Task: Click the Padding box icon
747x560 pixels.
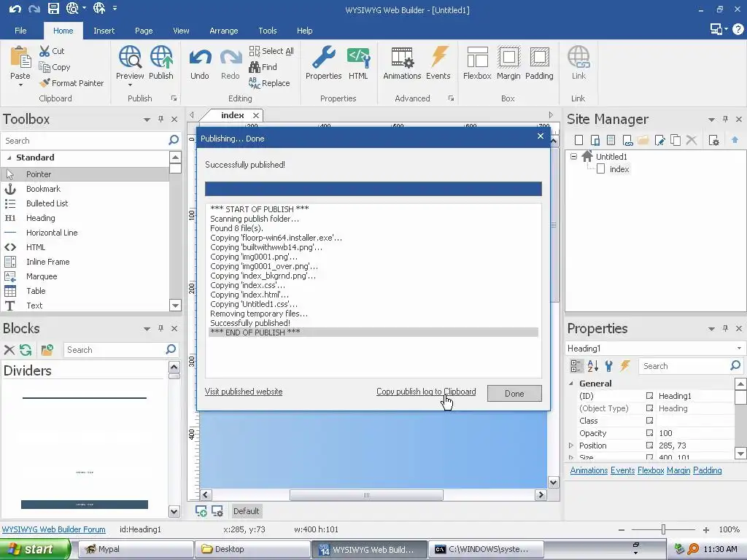Action: click(x=539, y=57)
